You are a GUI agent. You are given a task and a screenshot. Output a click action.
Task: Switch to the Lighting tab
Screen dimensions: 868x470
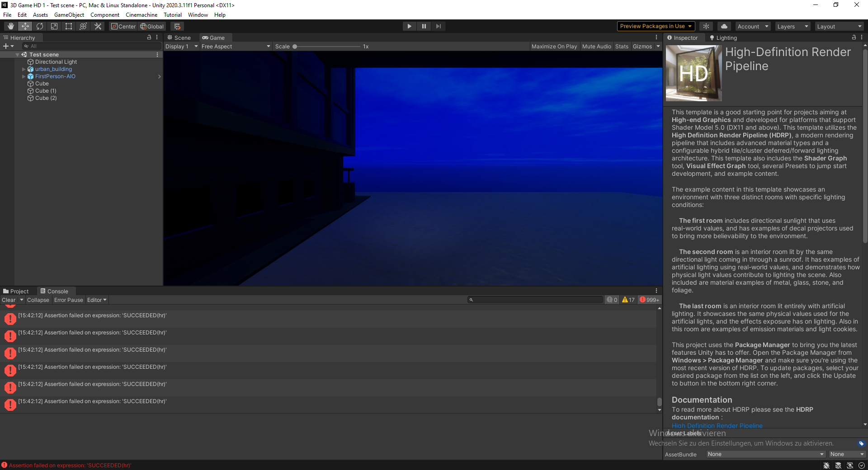(725, 38)
